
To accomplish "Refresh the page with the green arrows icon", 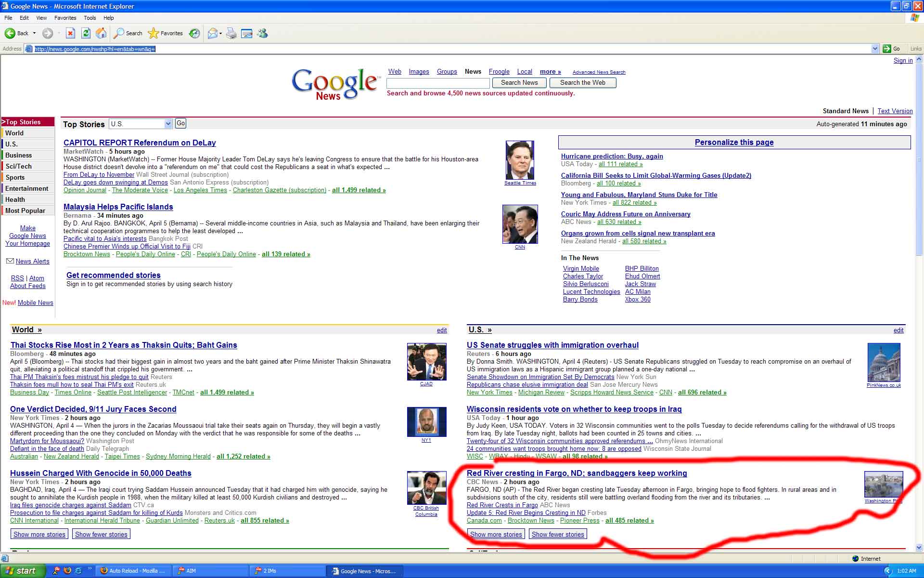I will (86, 33).
